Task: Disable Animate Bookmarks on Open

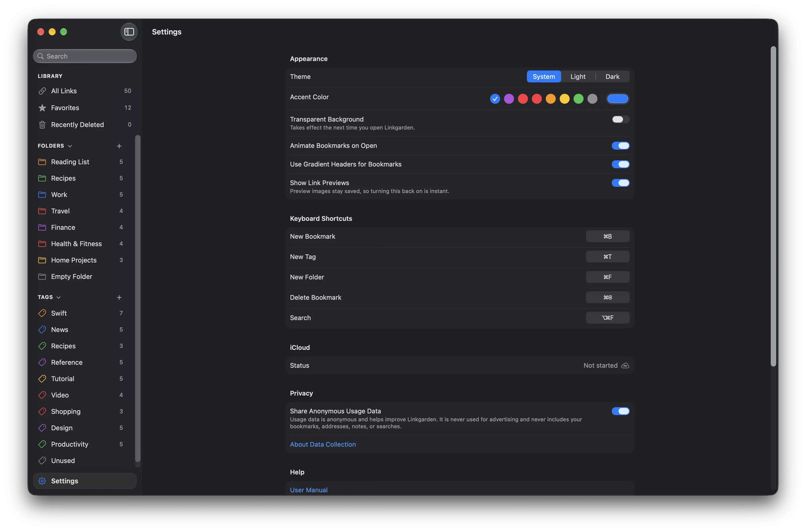Action: (620, 146)
